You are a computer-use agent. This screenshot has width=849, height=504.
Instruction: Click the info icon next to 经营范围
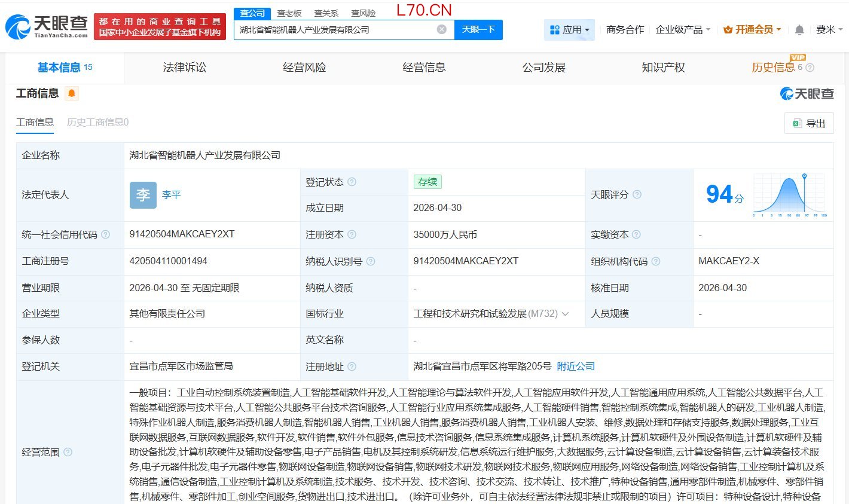coord(68,452)
